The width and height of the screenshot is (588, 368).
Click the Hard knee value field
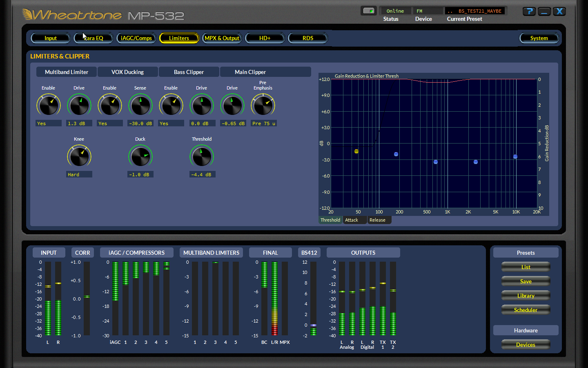tap(79, 174)
